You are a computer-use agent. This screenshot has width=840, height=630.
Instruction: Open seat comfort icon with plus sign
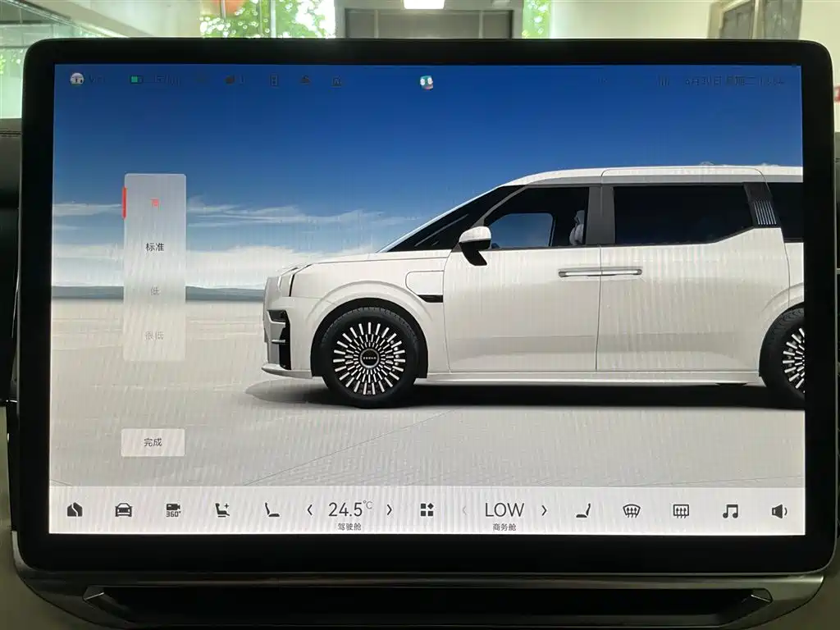tap(221, 510)
